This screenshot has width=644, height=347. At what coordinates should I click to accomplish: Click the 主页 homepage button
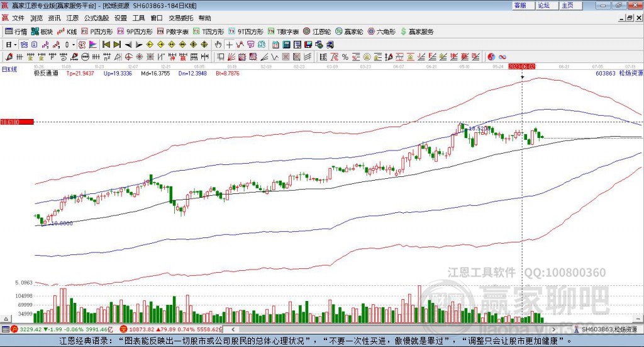(570, 5)
